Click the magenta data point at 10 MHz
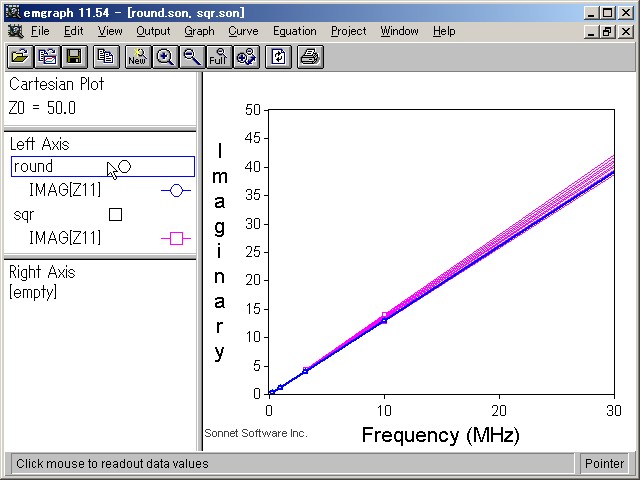 point(384,315)
